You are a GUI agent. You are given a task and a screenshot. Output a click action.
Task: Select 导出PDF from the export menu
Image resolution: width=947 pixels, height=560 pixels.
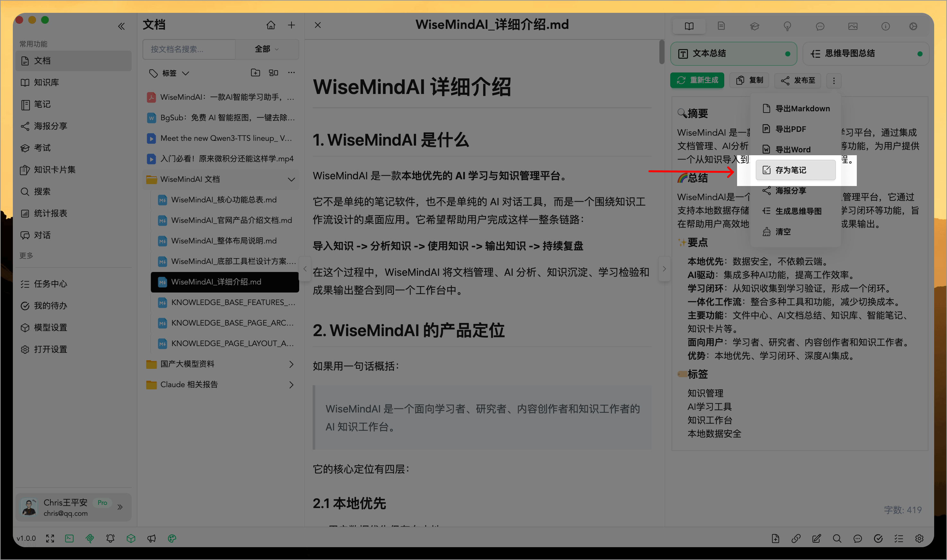click(x=791, y=129)
